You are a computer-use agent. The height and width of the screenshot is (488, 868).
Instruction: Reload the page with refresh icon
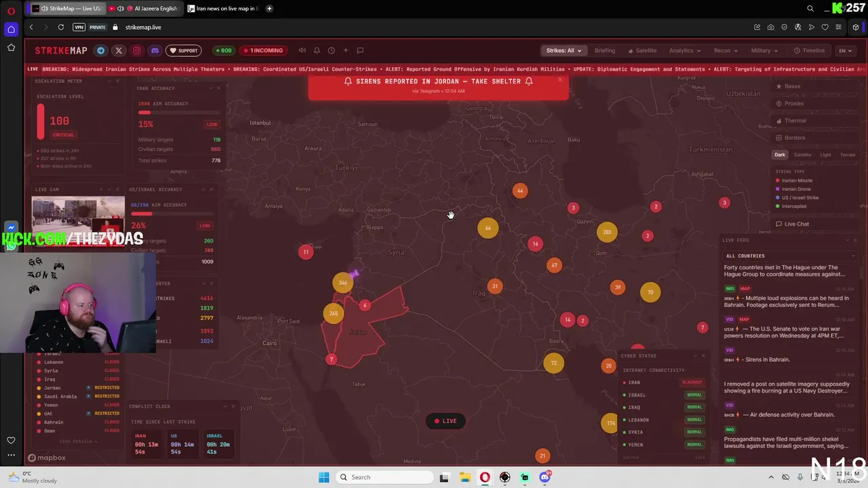coord(61,27)
